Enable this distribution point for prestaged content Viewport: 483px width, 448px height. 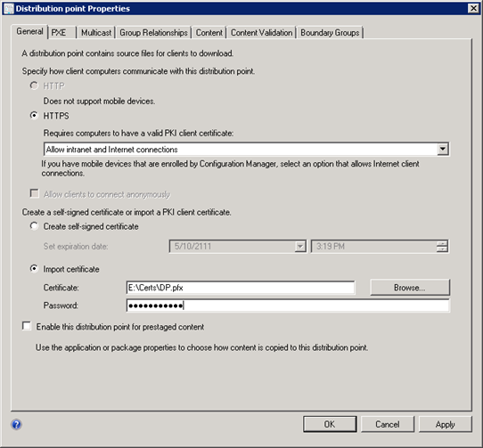pos(27,326)
